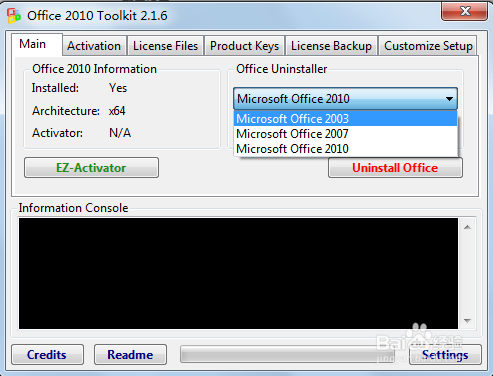The width and height of the screenshot is (493, 376).
Task: Click the 'Architecture:' label
Action: pos(66,111)
